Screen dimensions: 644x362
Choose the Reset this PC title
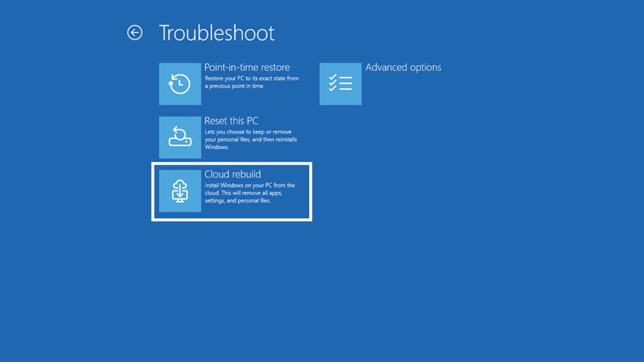(231, 121)
